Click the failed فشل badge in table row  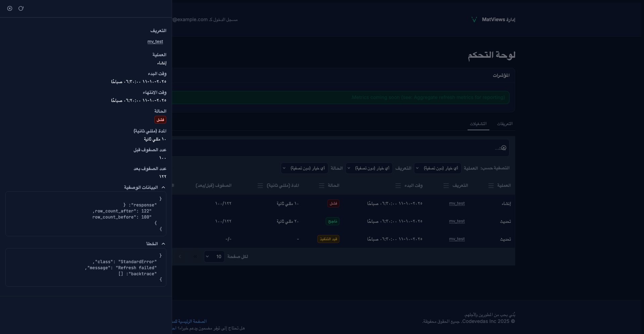coord(333,203)
